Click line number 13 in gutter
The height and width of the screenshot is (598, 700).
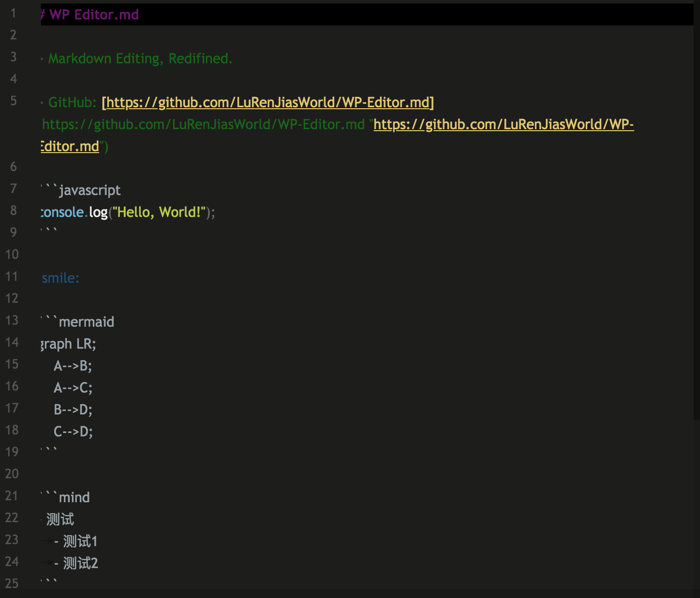click(x=12, y=320)
